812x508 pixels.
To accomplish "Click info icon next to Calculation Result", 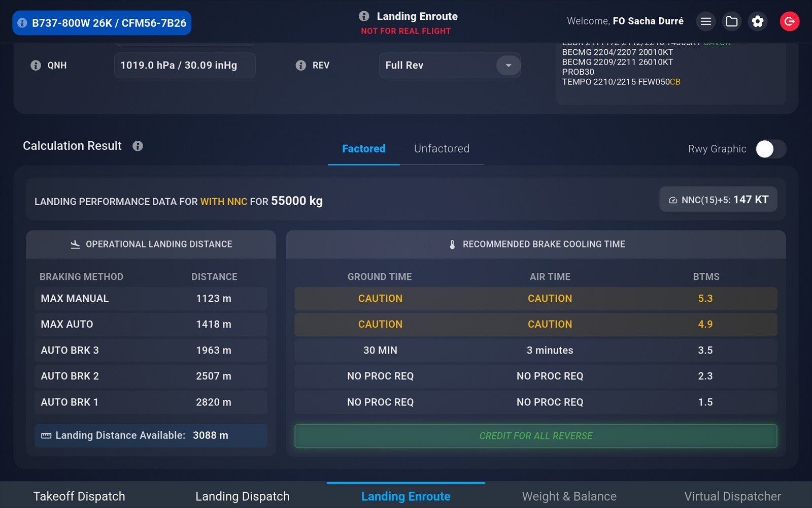I will 138,146.
